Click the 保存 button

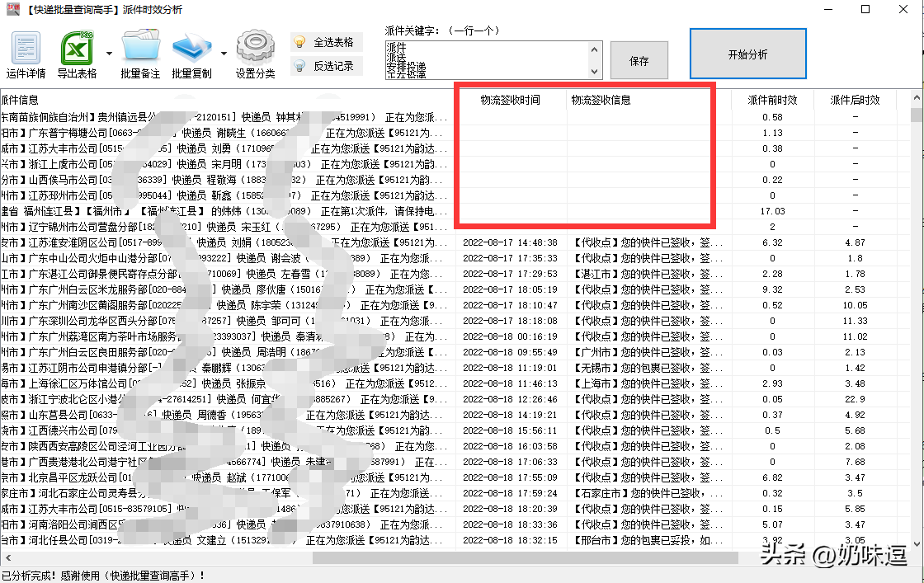tap(639, 60)
